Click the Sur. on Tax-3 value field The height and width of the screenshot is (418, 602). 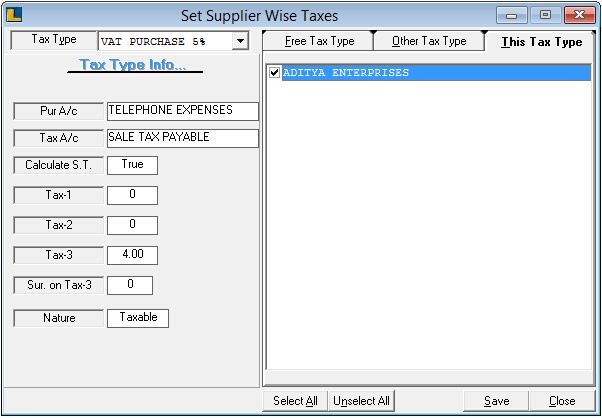(x=130, y=286)
